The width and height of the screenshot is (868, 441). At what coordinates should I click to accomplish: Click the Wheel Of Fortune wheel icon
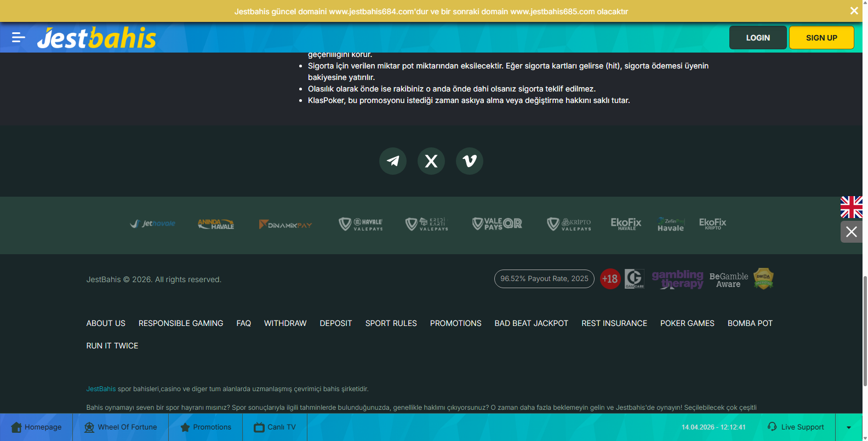pos(89,427)
